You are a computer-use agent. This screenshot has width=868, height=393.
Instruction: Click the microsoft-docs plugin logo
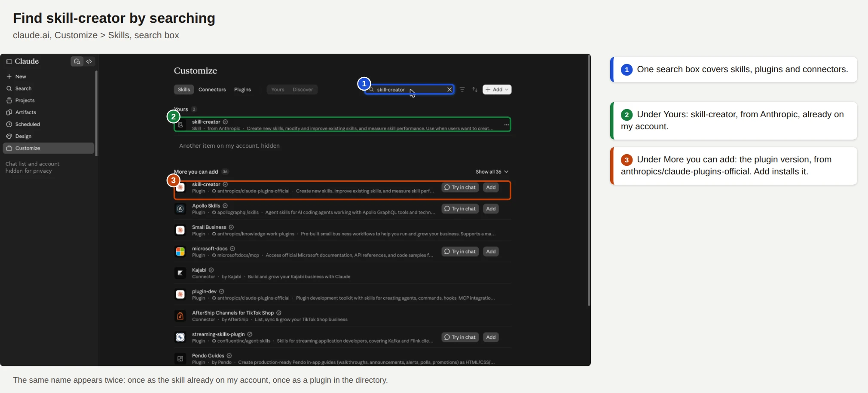(180, 252)
